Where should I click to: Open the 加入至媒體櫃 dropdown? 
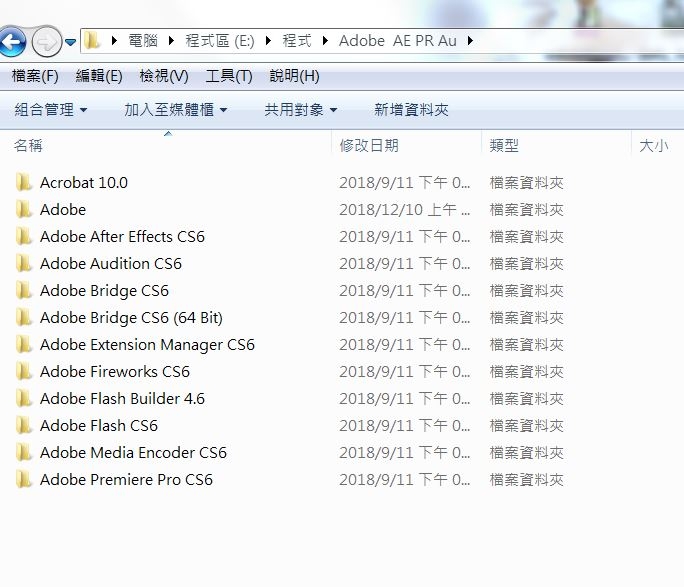click(x=176, y=110)
